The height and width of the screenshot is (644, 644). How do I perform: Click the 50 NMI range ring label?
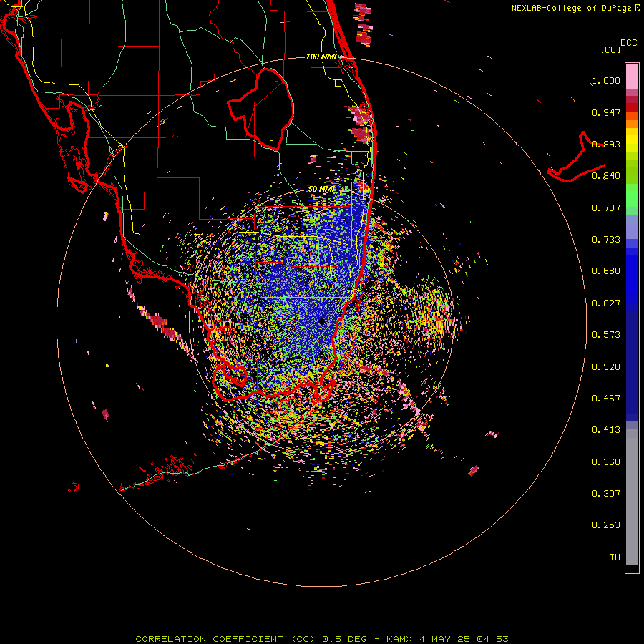[x=321, y=190]
